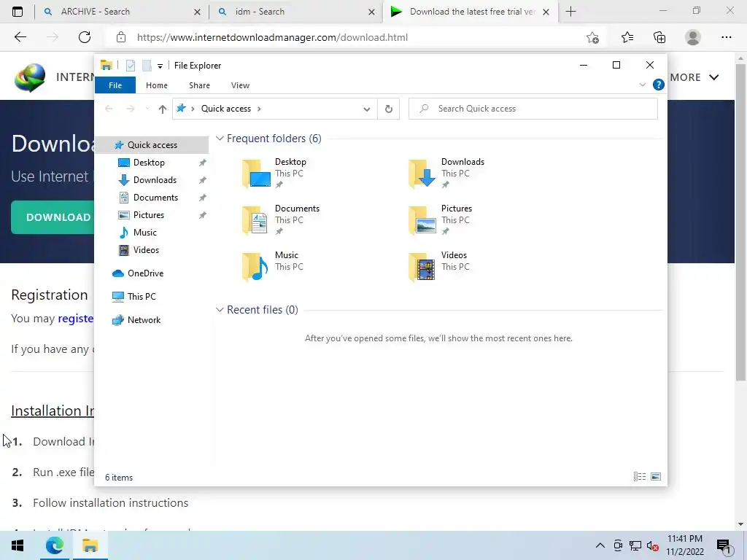
Task: Add page to favorites star
Action: (592, 37)
